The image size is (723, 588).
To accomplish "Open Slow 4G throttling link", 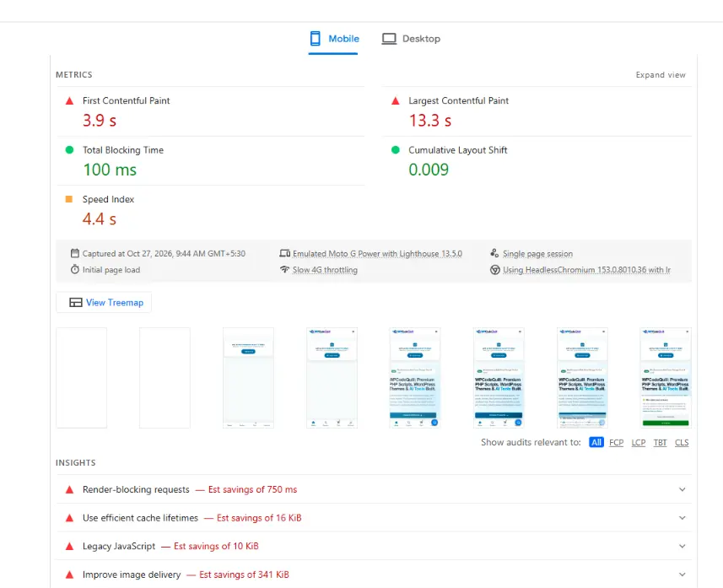I will [325, 270].
